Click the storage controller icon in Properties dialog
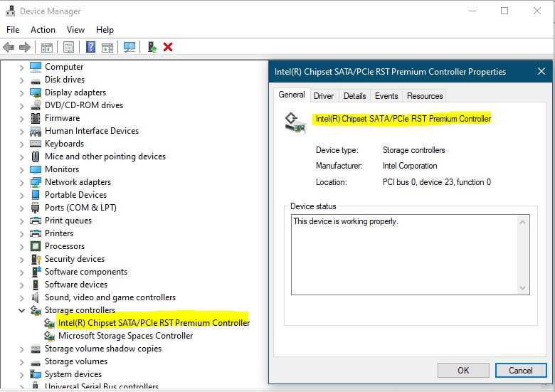Viewport: 555px width, 392px height. (x=294, y=122)
